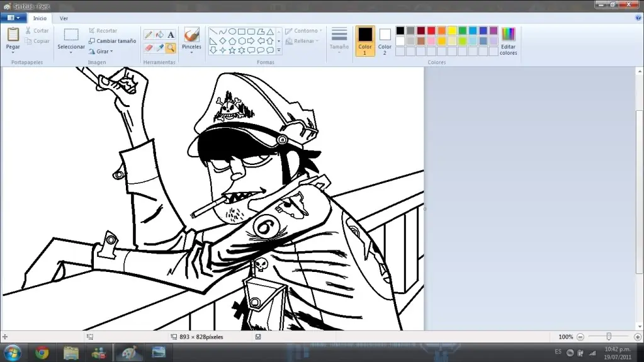Click the canvas right-edge resize handle
This screenshot has height=362, width=644.
425,209
